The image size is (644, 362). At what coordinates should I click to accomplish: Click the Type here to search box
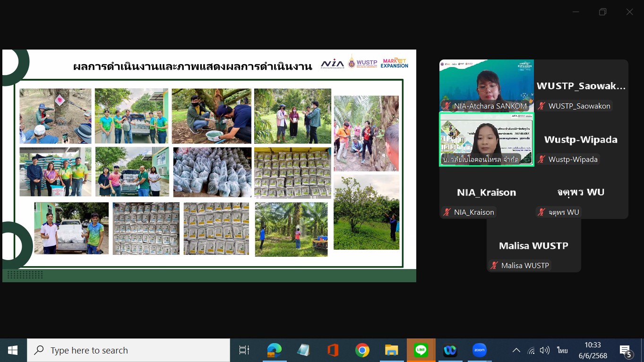click(129, 350)
